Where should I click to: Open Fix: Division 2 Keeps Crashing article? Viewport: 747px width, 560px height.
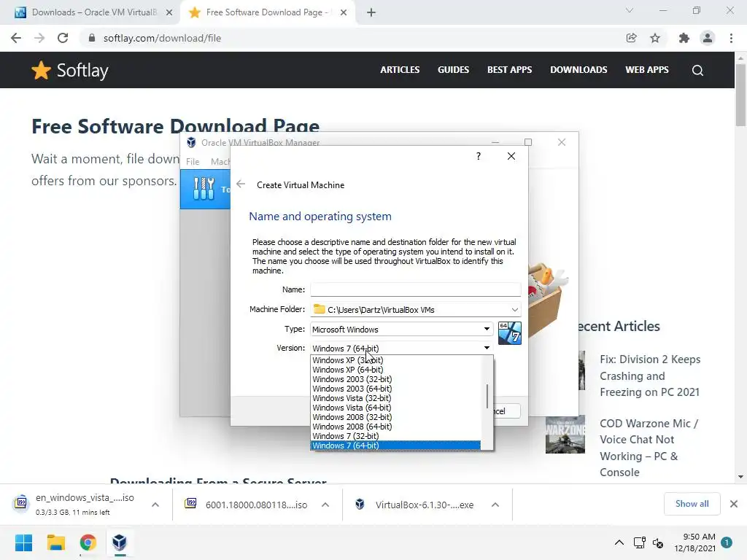(x=650, y=376)
